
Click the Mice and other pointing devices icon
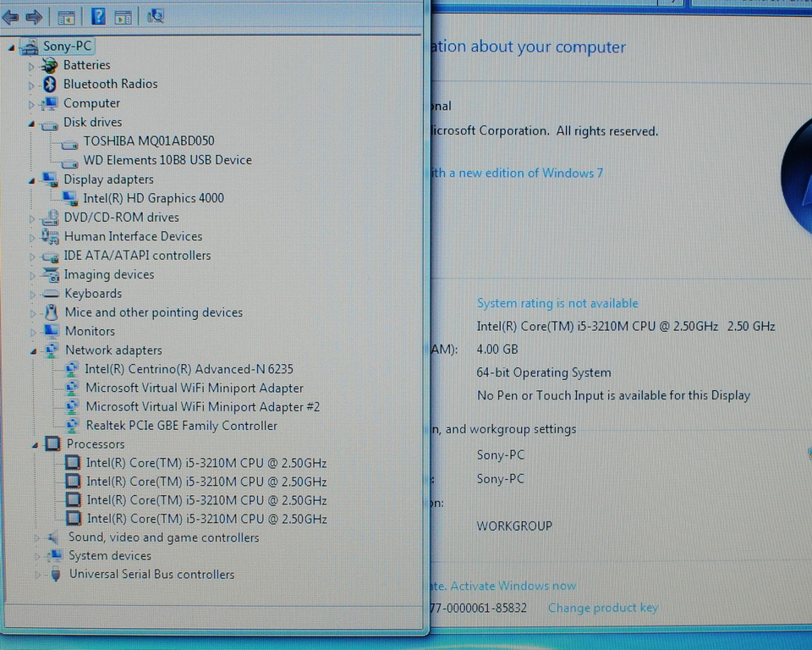coord(52,312)
